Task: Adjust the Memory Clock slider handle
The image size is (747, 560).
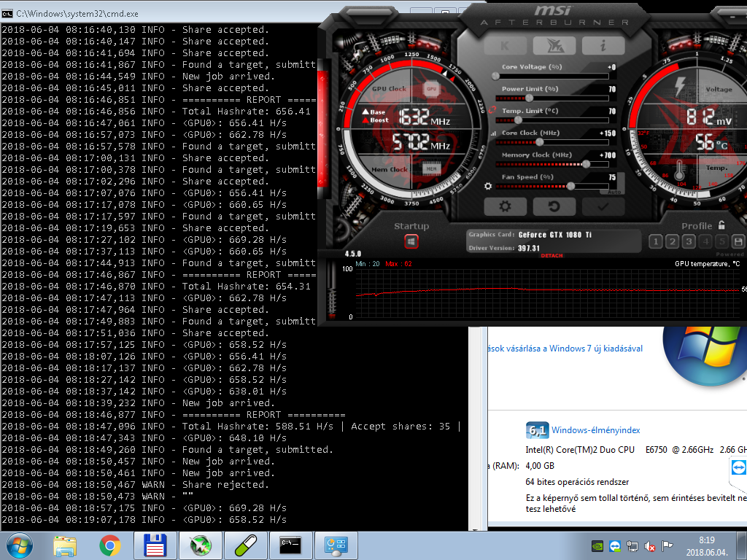Action: 587,164
